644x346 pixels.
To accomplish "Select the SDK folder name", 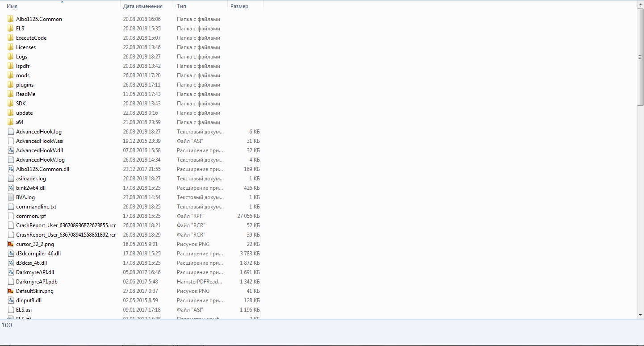I will [21, 104].
